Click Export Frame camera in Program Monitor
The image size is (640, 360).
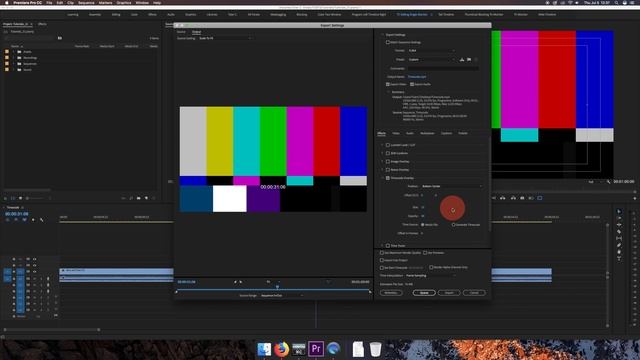pos(522,198)
